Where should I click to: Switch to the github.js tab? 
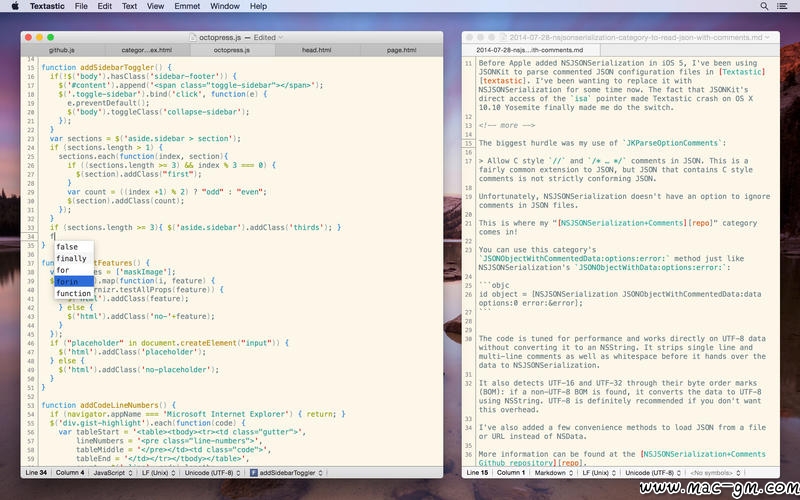[x=62, y=50]
